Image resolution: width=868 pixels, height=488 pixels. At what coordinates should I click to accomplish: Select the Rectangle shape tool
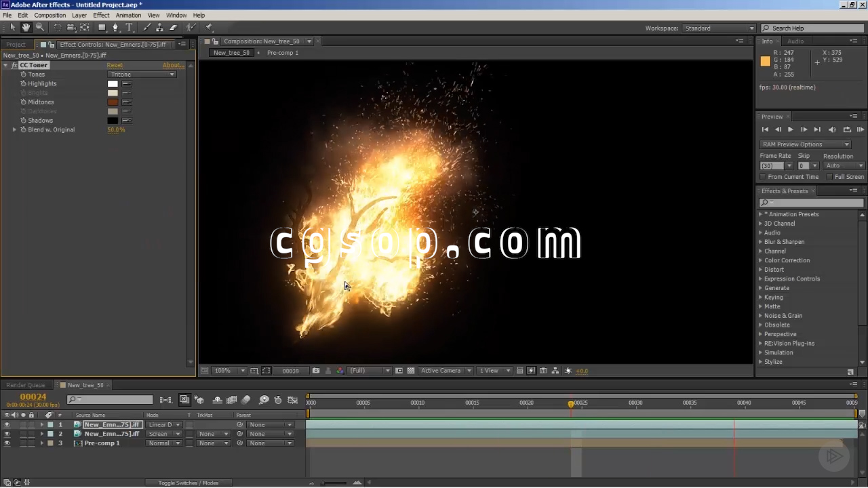[102, 28]
